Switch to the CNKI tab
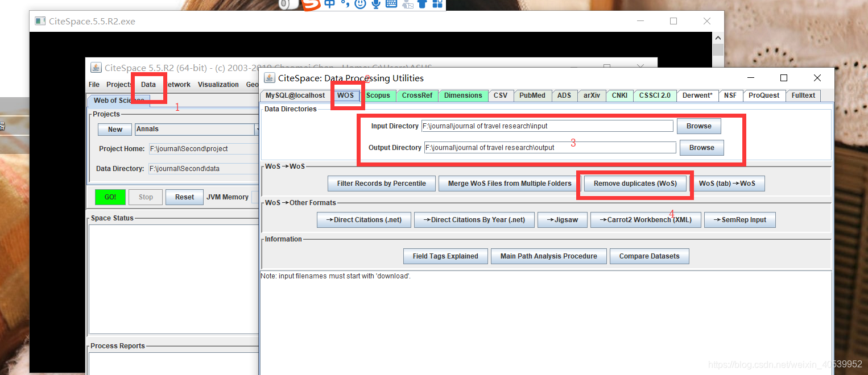 point(619,95)
